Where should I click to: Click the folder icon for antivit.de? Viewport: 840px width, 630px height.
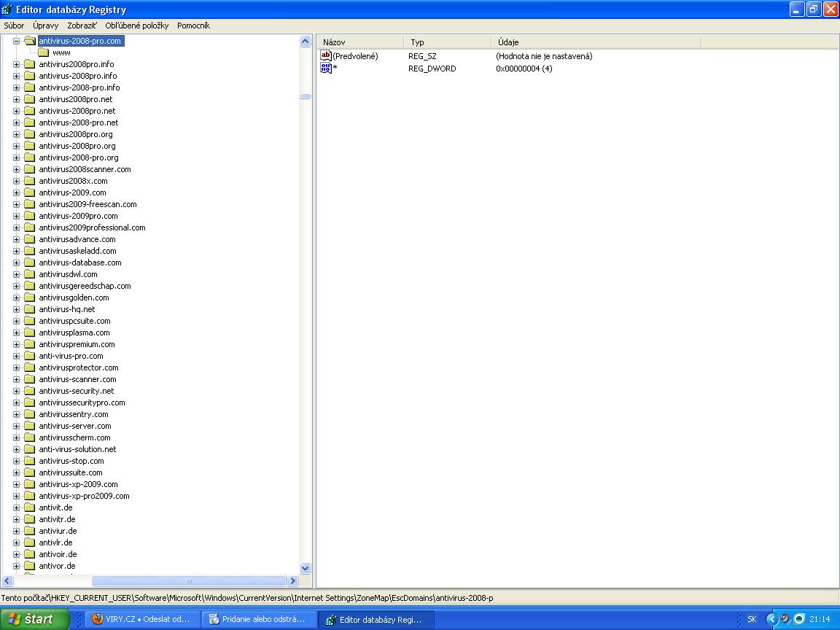[30, 507]
